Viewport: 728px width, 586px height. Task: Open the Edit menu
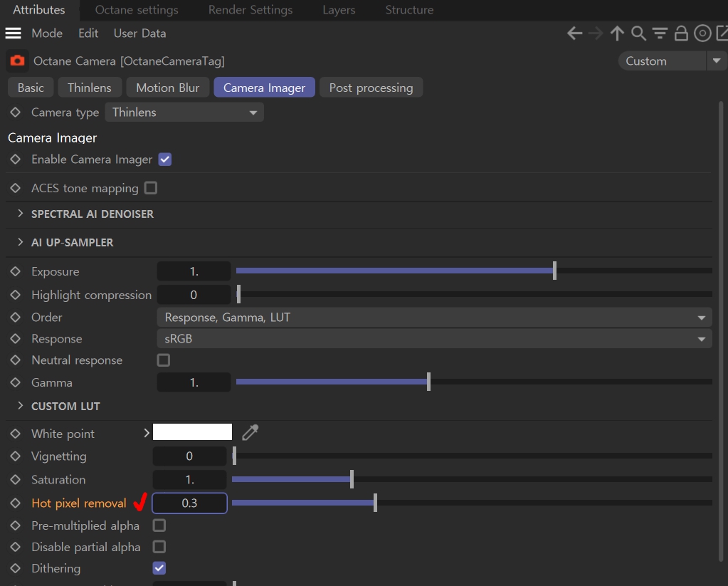tap(88, 33)
